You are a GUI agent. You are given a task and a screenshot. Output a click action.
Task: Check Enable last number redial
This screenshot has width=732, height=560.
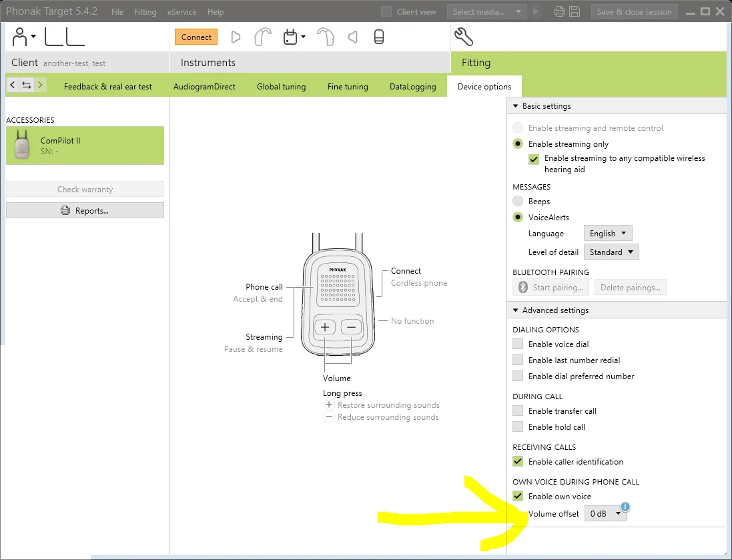518,360
